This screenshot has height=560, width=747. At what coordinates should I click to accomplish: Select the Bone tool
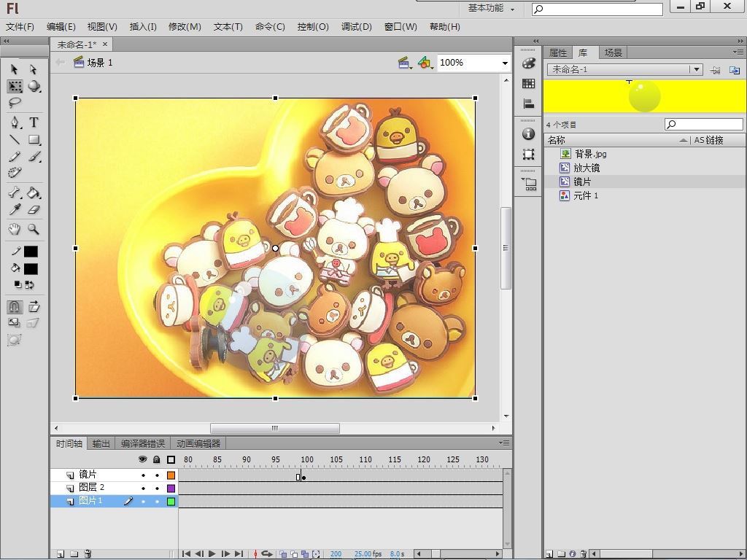click(15, 192)
